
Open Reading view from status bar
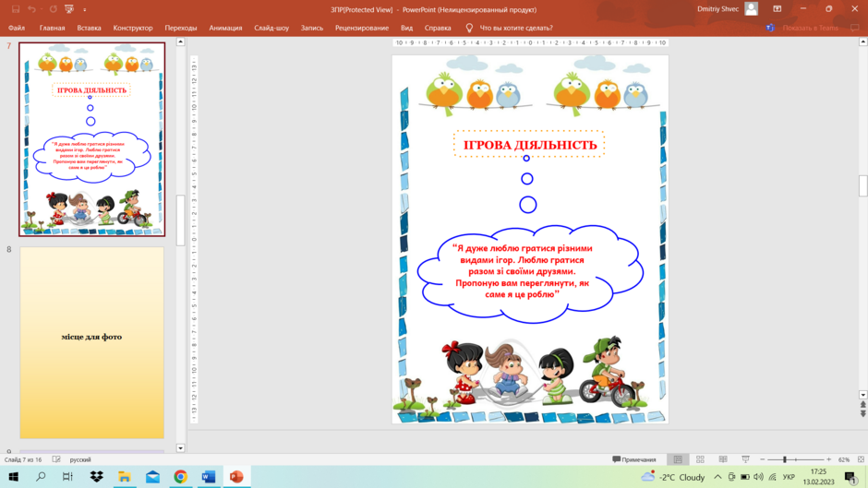pos(723,459)
